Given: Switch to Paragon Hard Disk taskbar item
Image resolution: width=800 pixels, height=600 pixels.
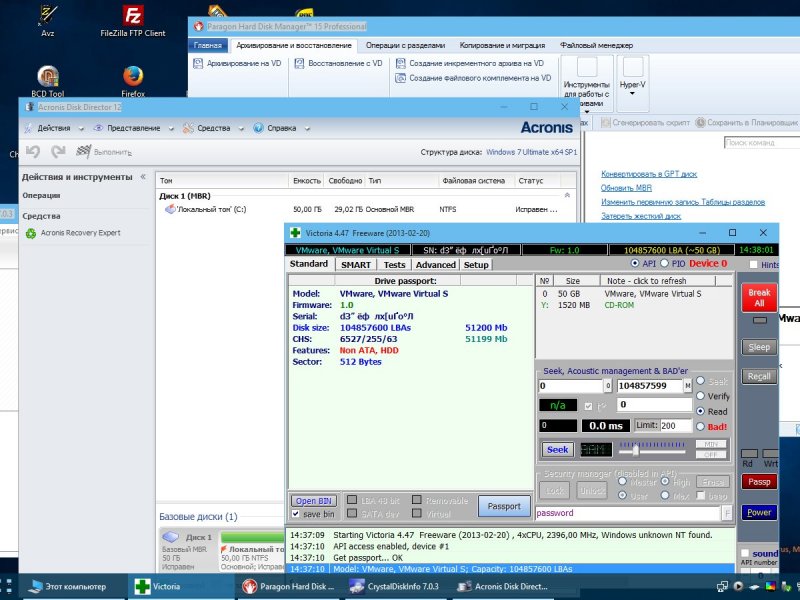Looking at the screenshot, I should point(288,587).
